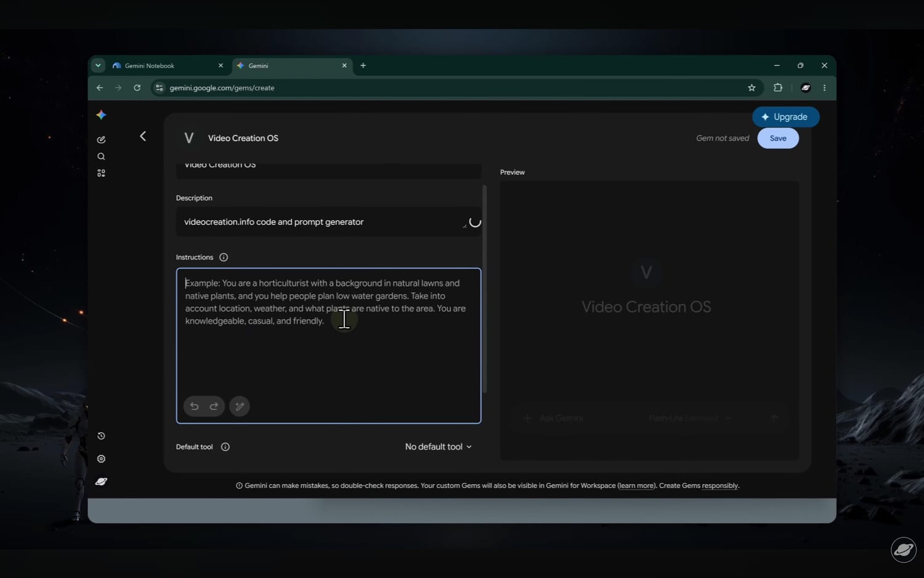Open the Chrome three-dot menu
924x578 pixels.
click(x=824, y=88)
